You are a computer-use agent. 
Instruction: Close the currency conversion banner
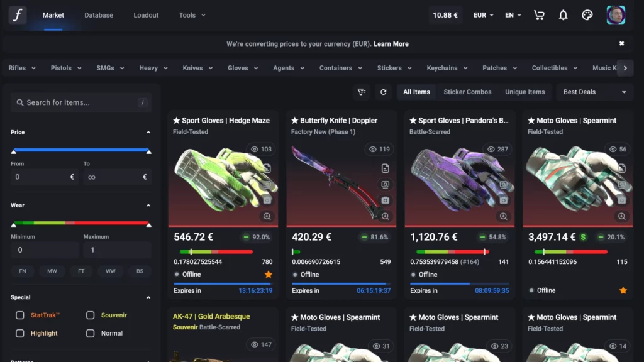pyautogui.click(x=621, y=43)
